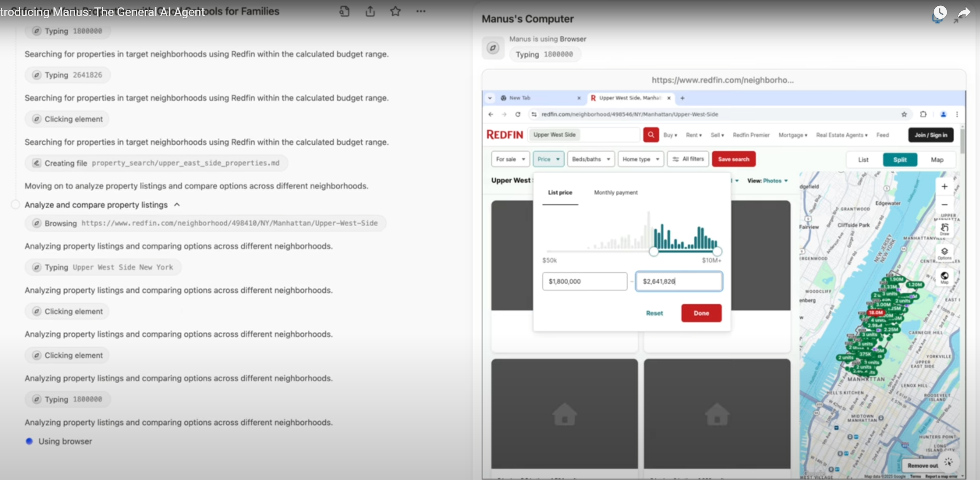Viewport: 980px width, 480px height.
Task: Click the red Done button
Action: (x=701, y=313)
